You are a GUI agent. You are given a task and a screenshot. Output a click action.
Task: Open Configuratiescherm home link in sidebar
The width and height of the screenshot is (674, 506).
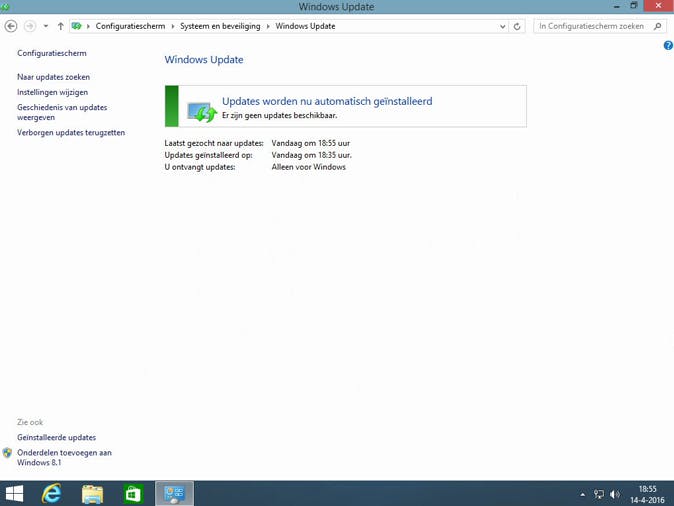click(52, 53)
